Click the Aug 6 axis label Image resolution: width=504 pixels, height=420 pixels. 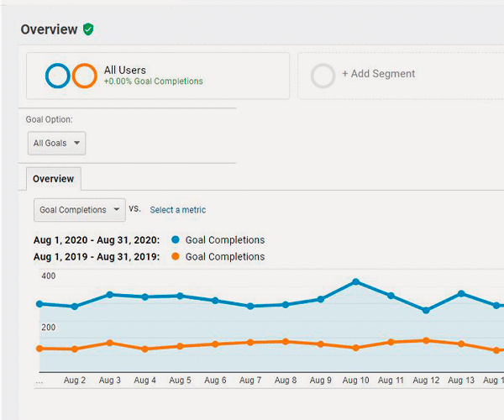tap(215, 381)
